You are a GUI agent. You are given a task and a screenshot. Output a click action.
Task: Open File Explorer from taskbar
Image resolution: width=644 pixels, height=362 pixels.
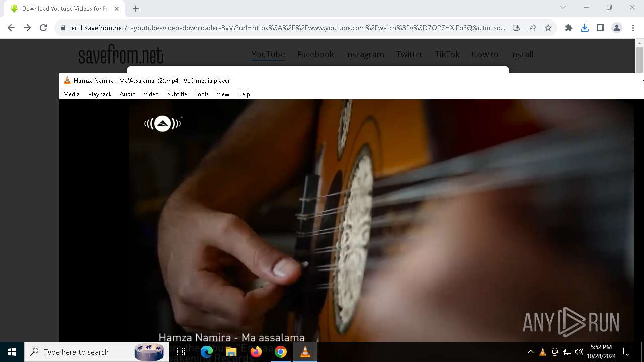click(x=231, y=352)
